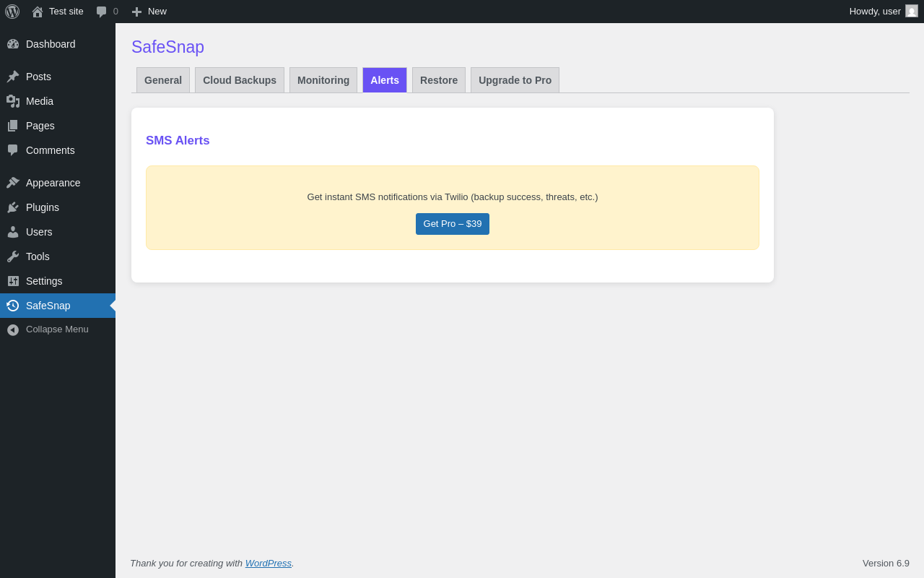Open the Appearance menu label
924x578 pixels.
(x=53, y=183)
